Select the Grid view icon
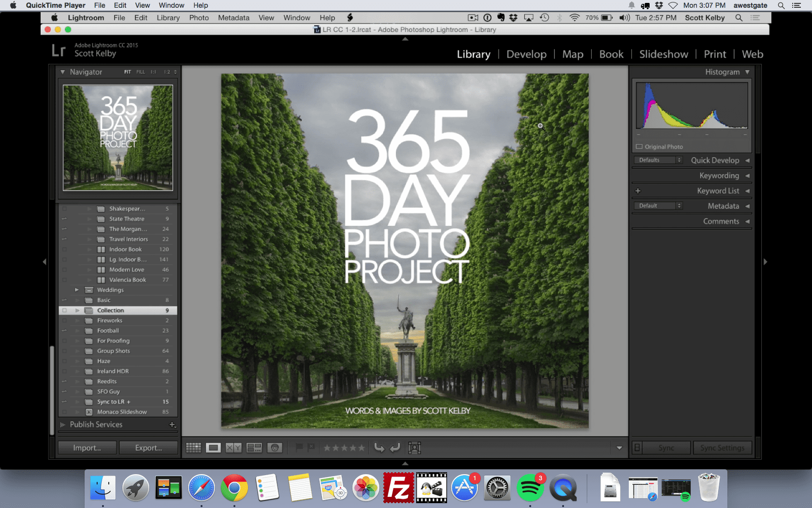Viewport: 812px width, 508px height. (193, 448)
